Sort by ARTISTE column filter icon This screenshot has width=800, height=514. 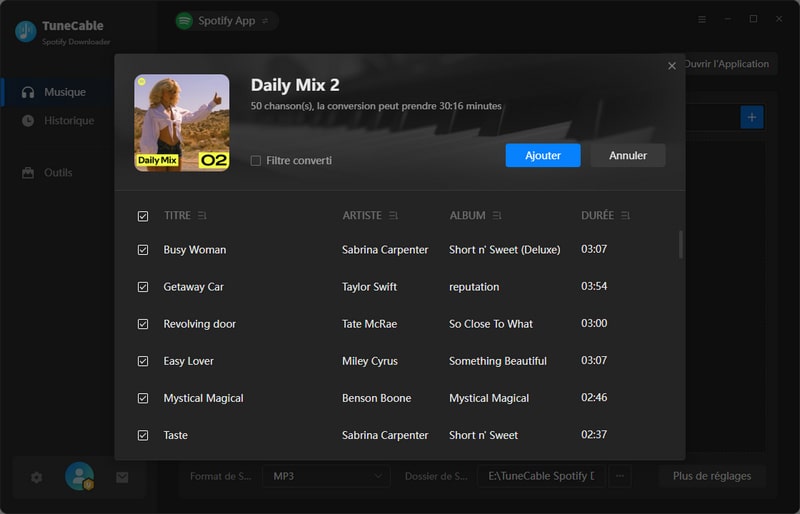[x=394, y=216]
